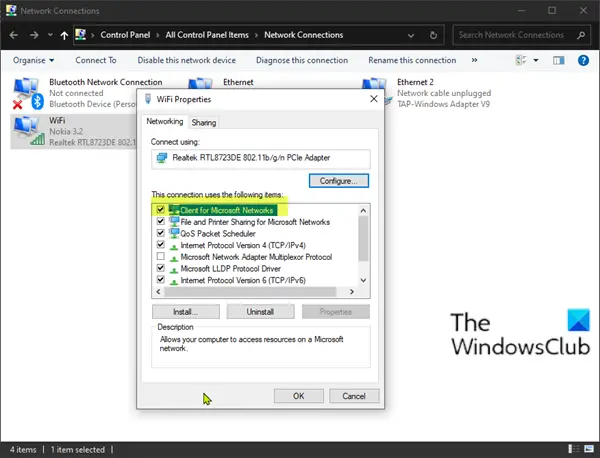Click the Uninstall button
600x458 pixels.
tap(260, 311)
